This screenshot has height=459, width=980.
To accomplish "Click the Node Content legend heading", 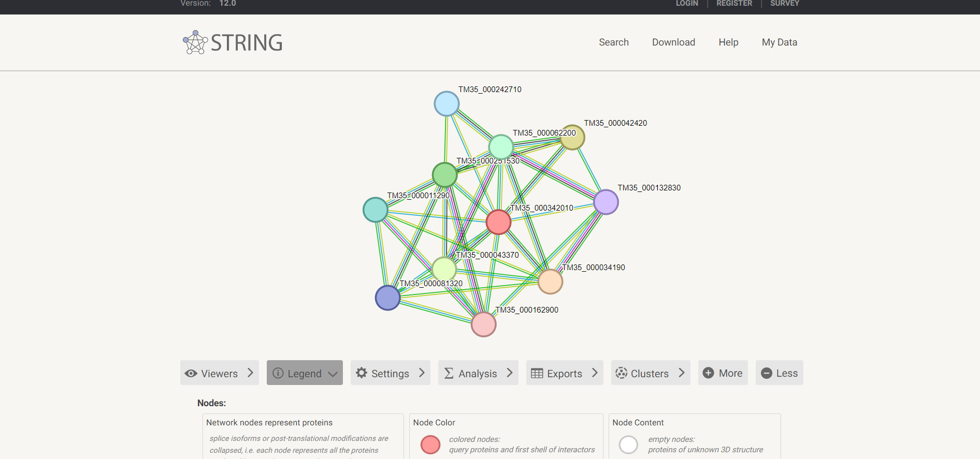I will tap(638, 423).
